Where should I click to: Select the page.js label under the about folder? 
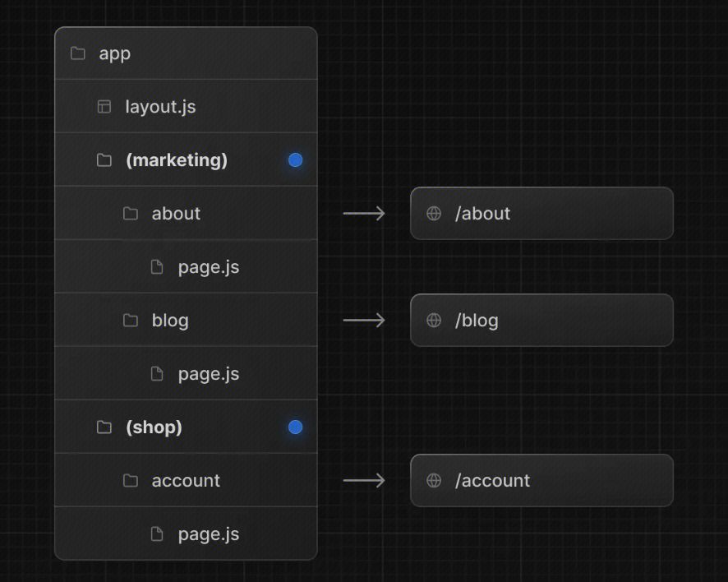point(208,267)
